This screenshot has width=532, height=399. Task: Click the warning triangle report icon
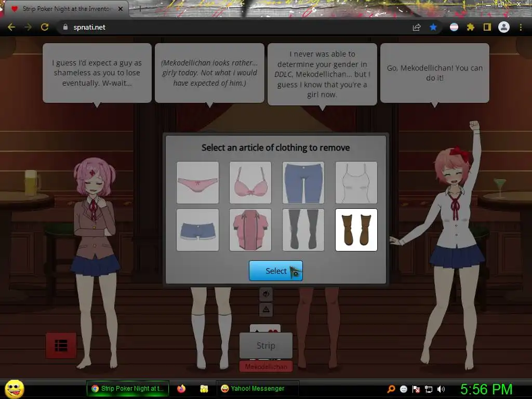[x=266, y=310]
